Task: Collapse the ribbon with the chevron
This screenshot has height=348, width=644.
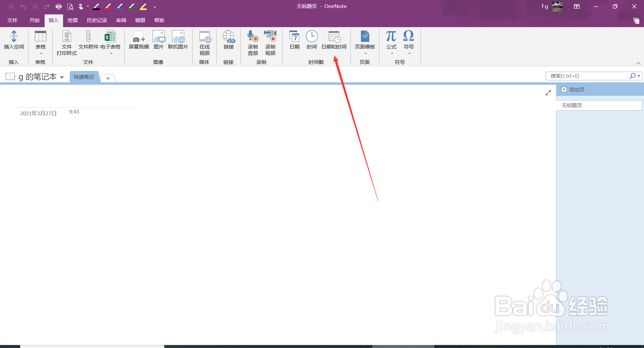Action: (638, 63)
